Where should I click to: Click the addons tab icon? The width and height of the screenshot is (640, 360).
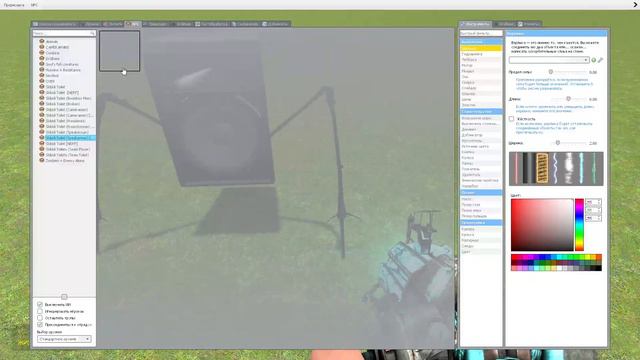[264, 24]
